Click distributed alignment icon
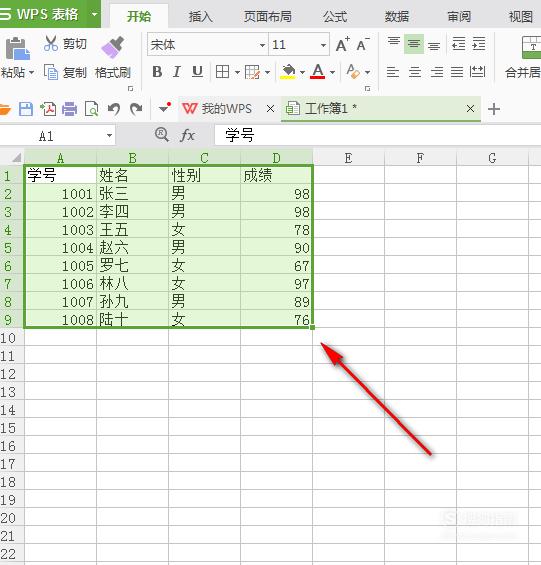Viewport: 541px width, 565px height. 478,72
